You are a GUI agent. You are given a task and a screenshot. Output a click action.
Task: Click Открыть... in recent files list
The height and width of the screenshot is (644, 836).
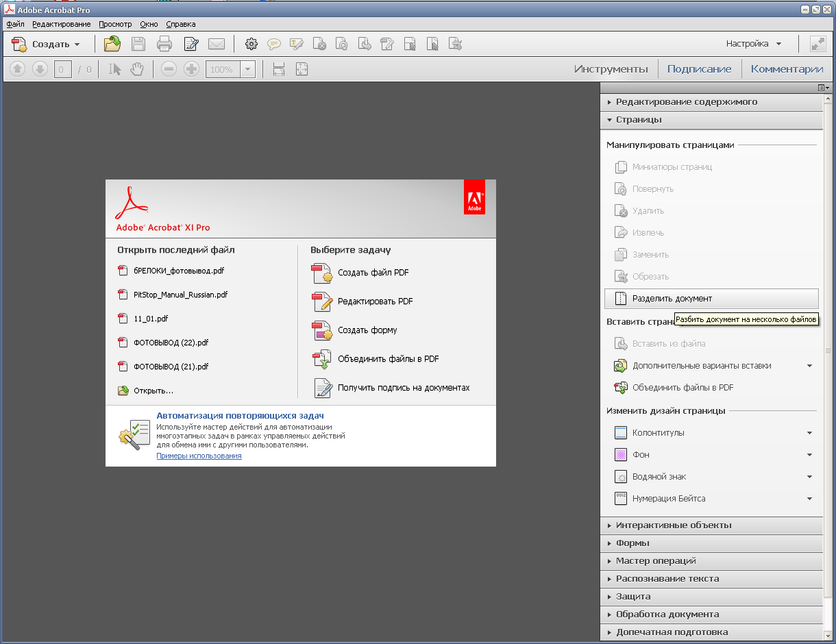click(146, 391)
